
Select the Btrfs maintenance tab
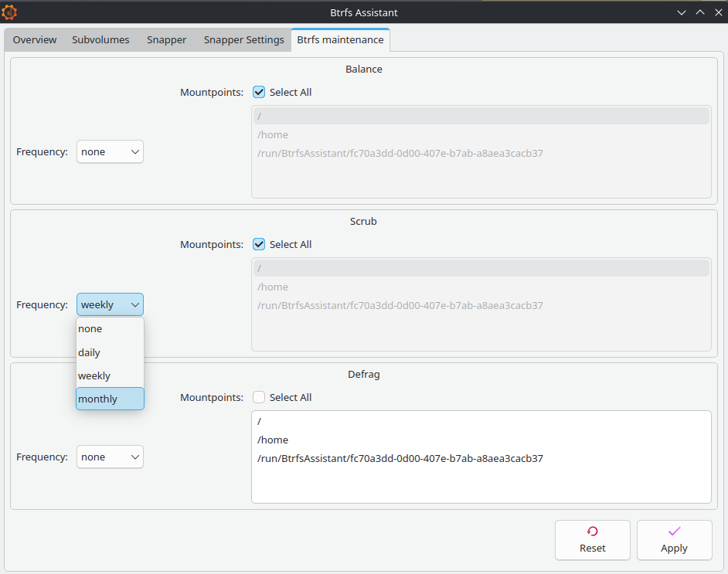coord(340,40)
